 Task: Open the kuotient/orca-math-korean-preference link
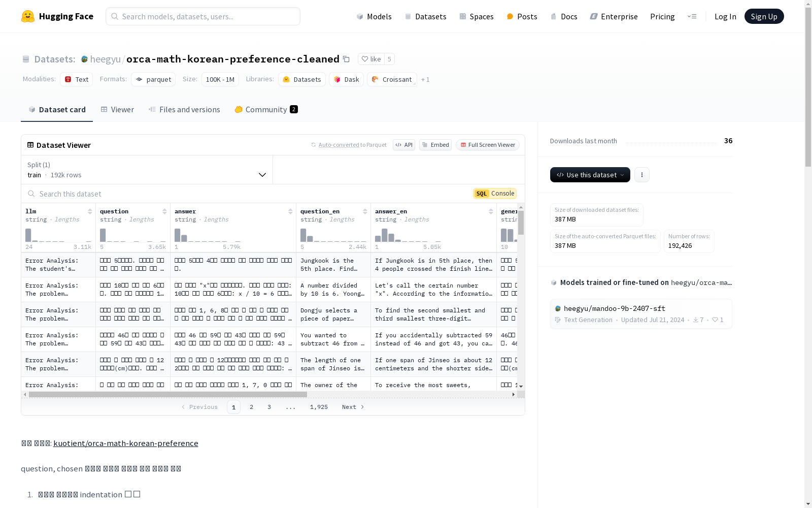point(126,443)
